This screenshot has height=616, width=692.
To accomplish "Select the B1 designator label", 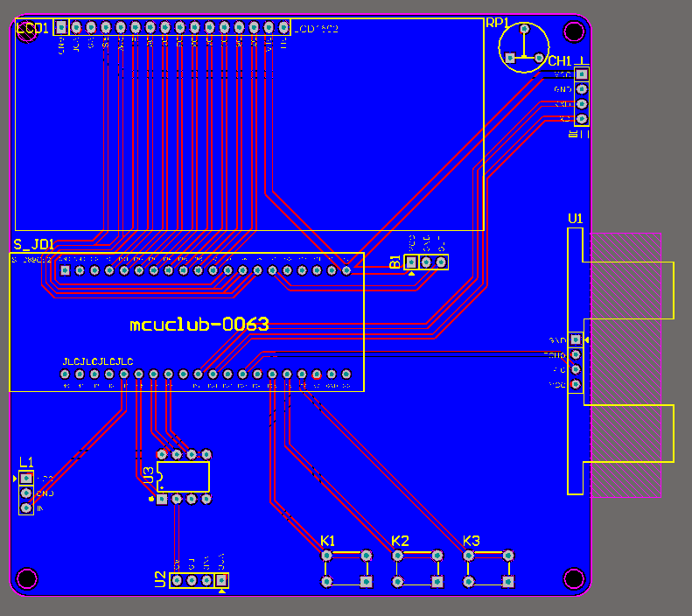I will (x=395, y=262).
